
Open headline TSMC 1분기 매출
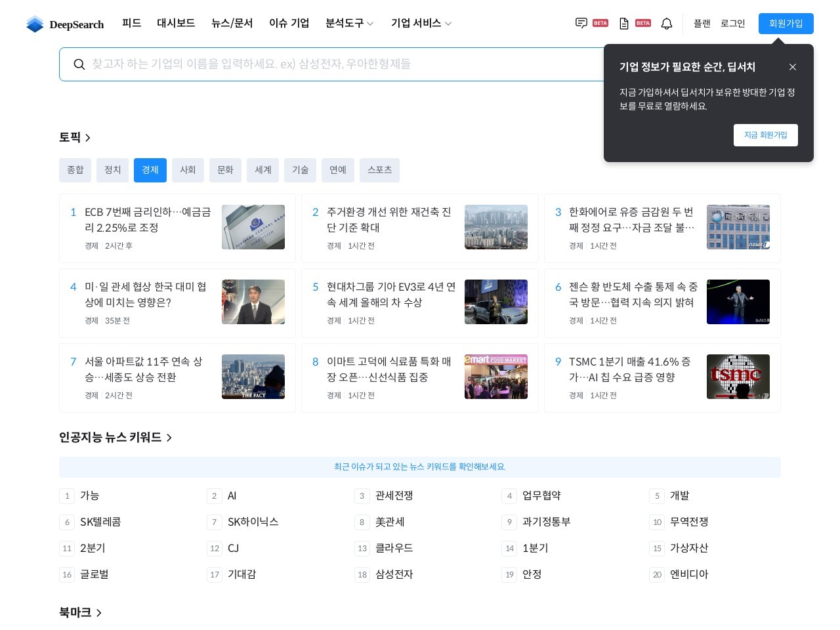tap(629, 369)
